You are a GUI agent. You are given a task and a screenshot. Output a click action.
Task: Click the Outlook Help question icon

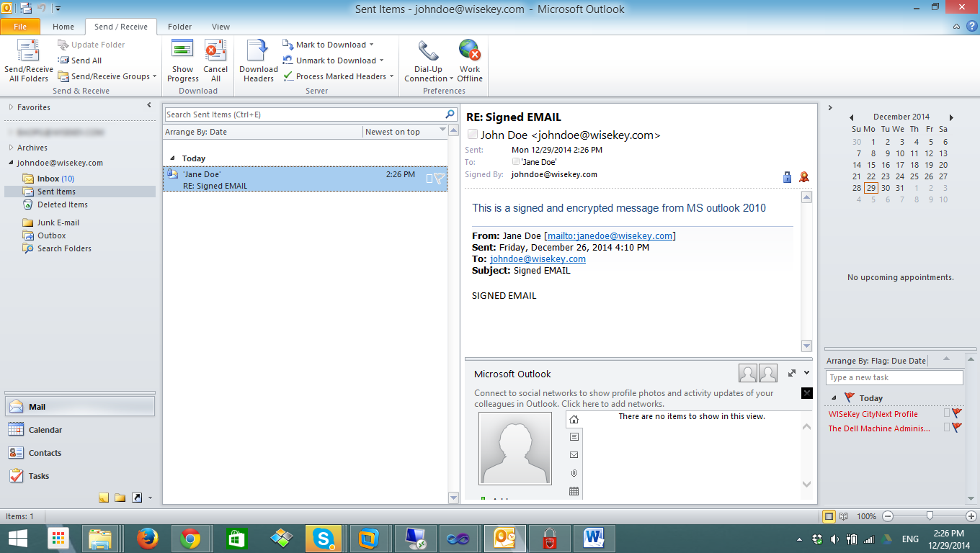972,26
